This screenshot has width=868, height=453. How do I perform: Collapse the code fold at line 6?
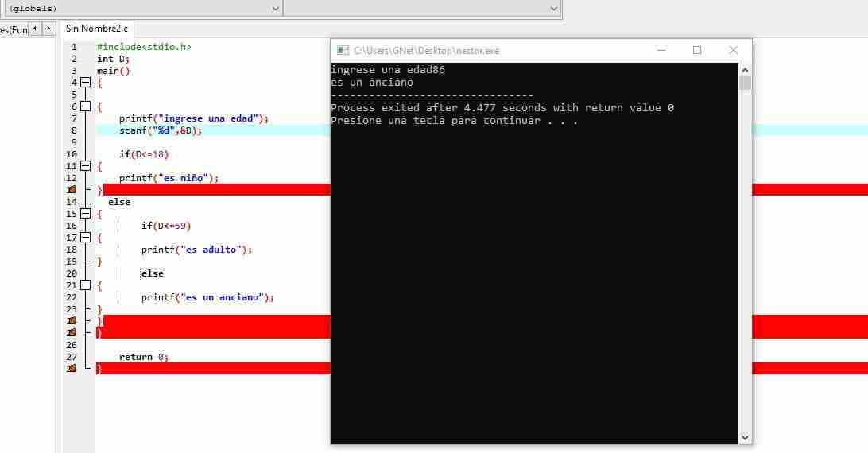(x=85, y=106)
